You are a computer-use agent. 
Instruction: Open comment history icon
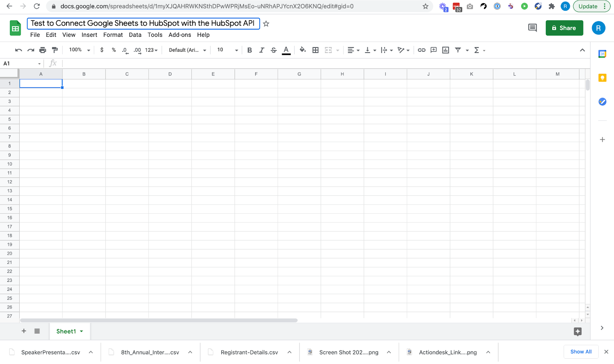click(x=532, y=28)
